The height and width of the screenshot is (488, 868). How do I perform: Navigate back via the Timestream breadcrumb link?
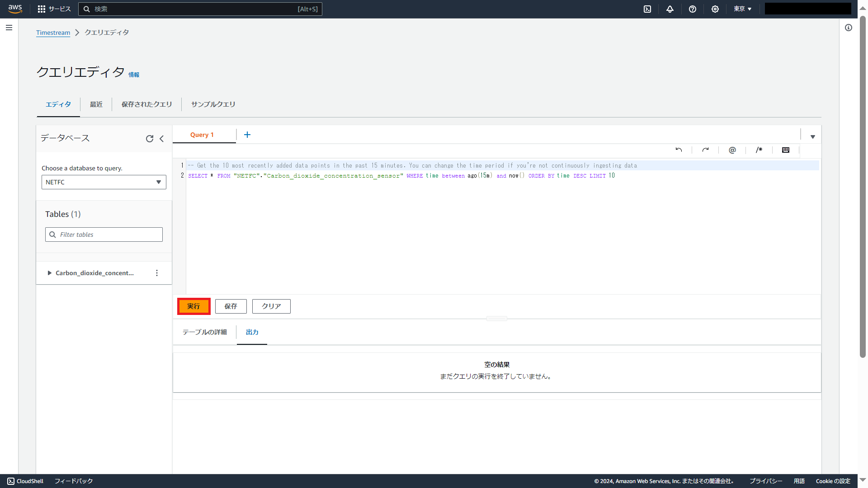tap(53, 33)
